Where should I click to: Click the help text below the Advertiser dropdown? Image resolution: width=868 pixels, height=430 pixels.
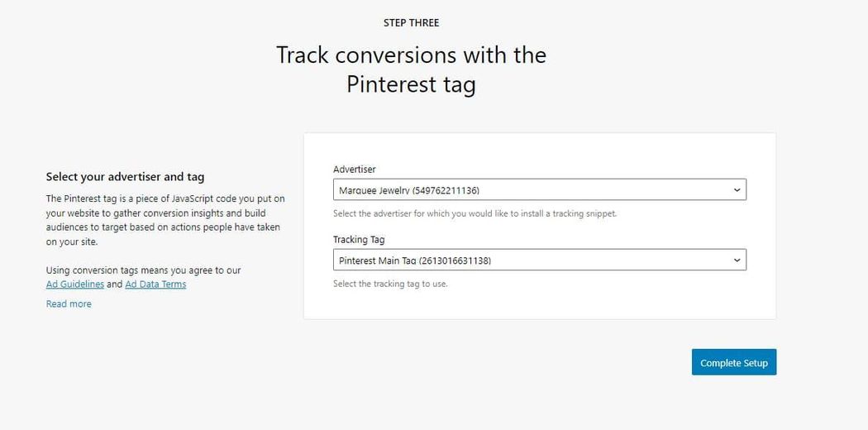475,213
